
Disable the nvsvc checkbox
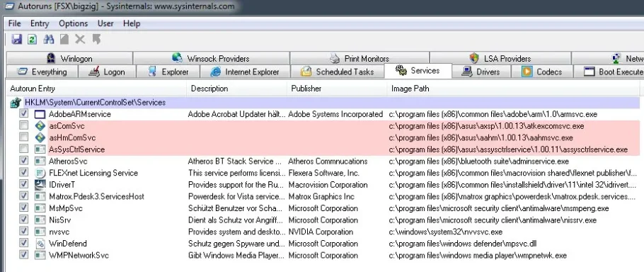pos(24,231)
